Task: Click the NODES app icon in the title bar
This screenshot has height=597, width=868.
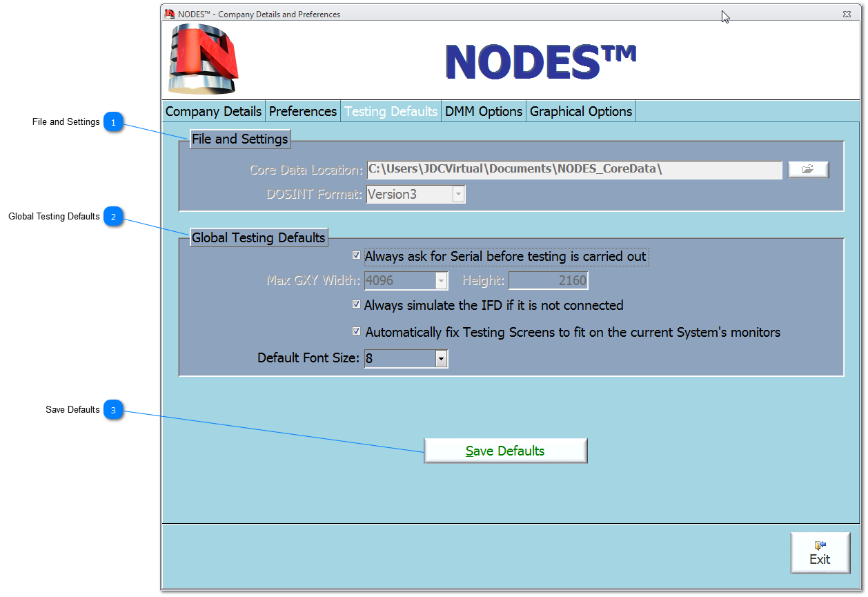Action: 170,14
